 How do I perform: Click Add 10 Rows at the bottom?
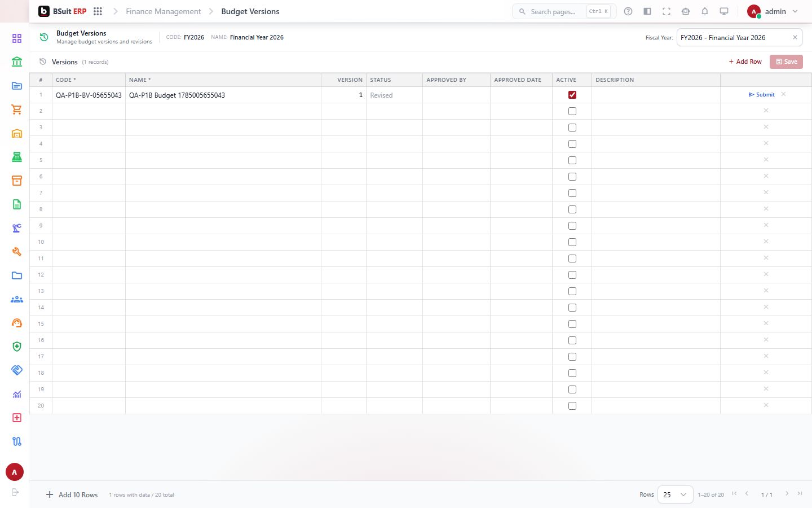click(x=72, y=495)
